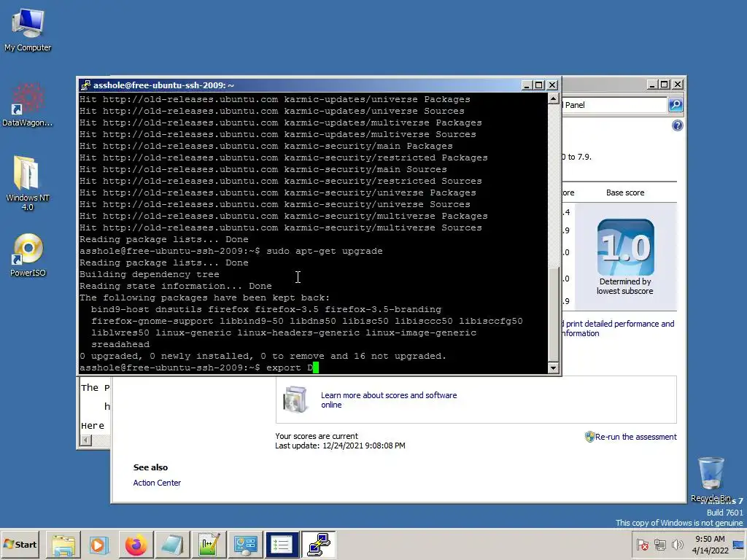Click the 'Your scores are current' text
Image resolution: width=747 pixels, height=560 pixels.
tap(317, 436)
